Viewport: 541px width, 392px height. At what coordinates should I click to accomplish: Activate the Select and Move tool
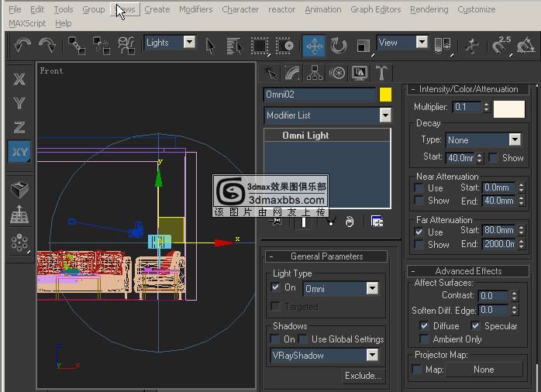pyautogui.click(x=314, y=46)
